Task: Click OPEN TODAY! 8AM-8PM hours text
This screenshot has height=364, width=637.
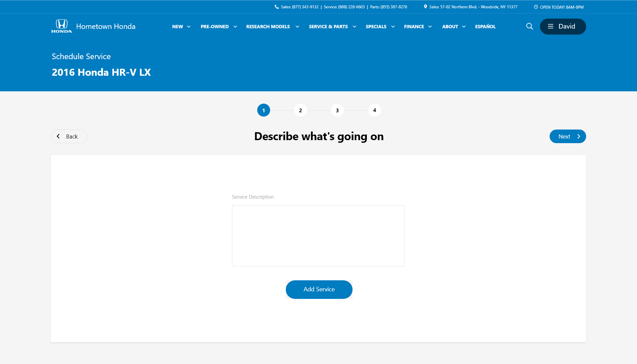Action: (x=562, y=7)
